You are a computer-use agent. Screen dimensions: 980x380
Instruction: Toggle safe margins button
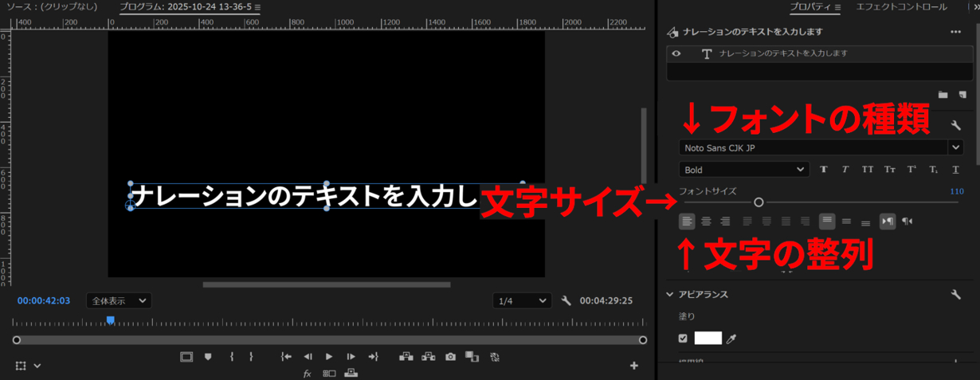coord(186,357)
